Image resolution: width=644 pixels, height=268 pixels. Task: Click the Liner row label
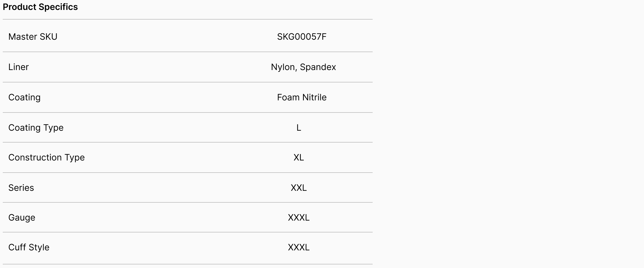18,67
